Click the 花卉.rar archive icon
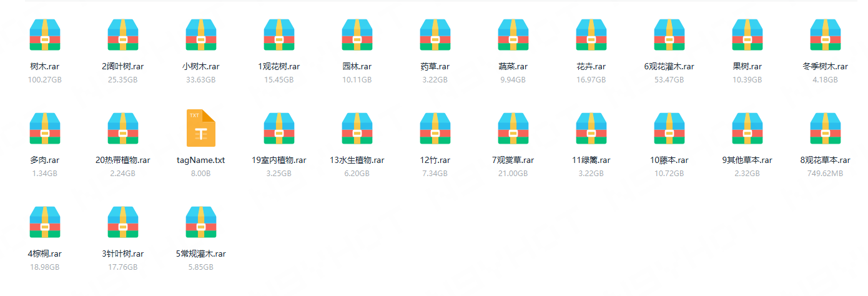Image resolution: width=868 pixels, height=296 pixels. [x=591, y=34]
